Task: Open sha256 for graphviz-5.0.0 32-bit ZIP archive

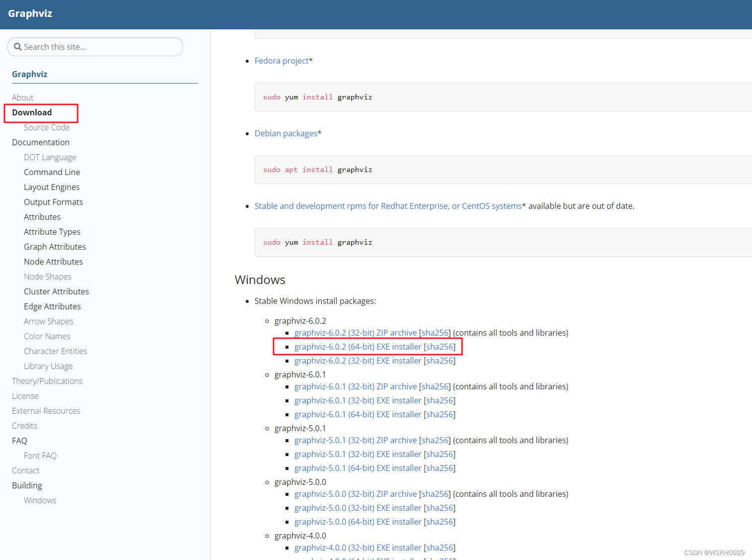Action: pos(435,494)
